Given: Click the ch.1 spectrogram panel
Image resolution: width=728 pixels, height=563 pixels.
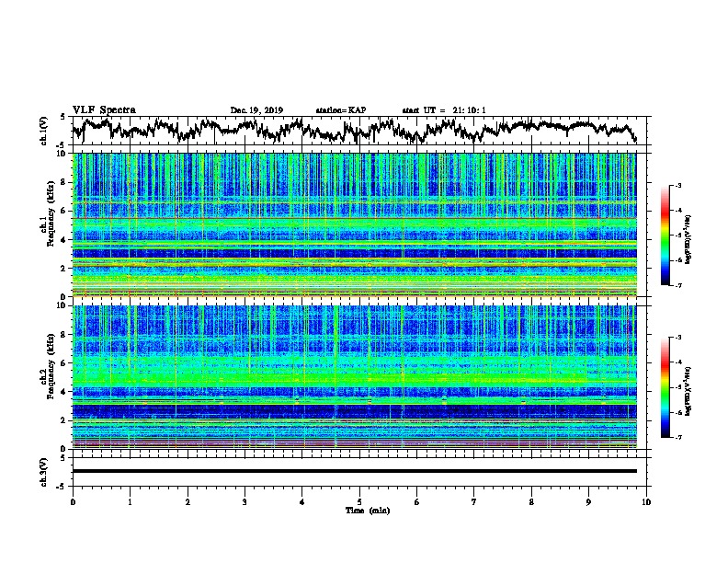Looking at the screenshot, I should click(355, 224).
